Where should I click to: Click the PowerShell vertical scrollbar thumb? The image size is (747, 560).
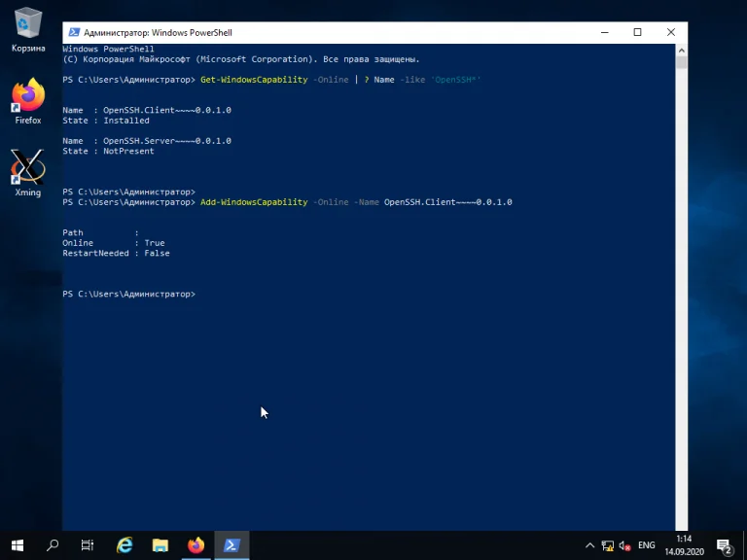(x=681, y=62)
